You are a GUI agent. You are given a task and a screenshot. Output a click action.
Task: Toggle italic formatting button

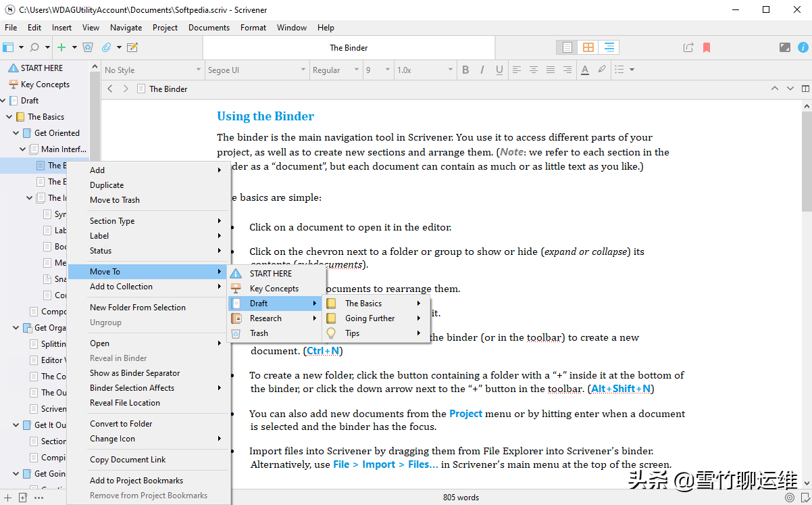click(x=482, y=70)
